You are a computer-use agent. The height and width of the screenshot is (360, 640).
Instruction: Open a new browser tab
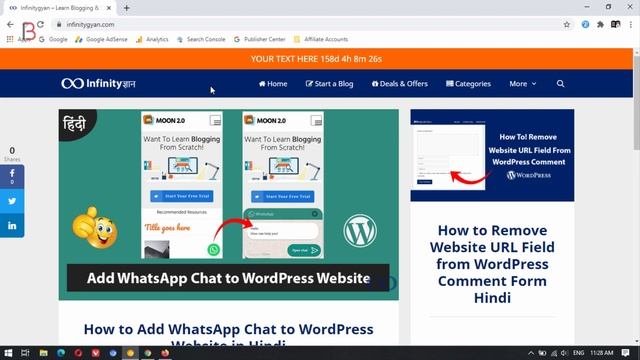(x=127, y=8)
